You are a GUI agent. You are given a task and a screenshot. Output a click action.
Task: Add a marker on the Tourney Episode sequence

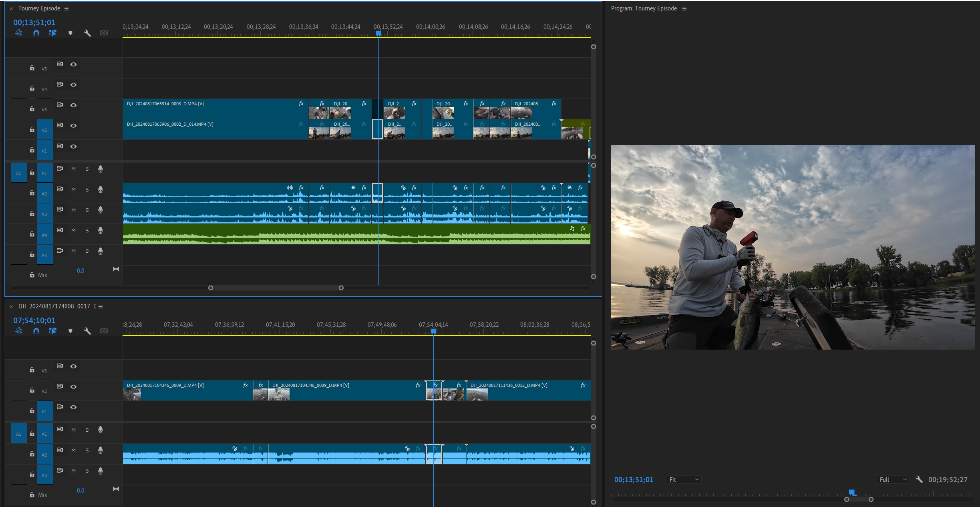point(70,33)
